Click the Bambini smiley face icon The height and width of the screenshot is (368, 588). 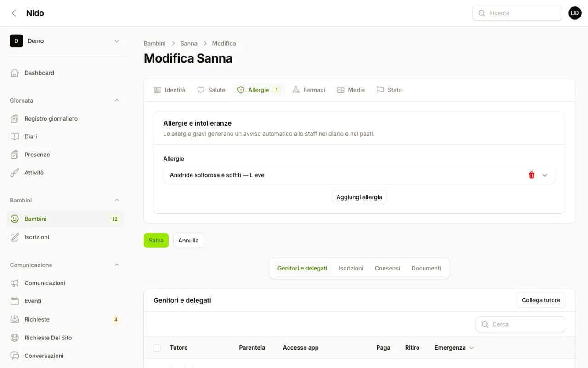[15, 219]
